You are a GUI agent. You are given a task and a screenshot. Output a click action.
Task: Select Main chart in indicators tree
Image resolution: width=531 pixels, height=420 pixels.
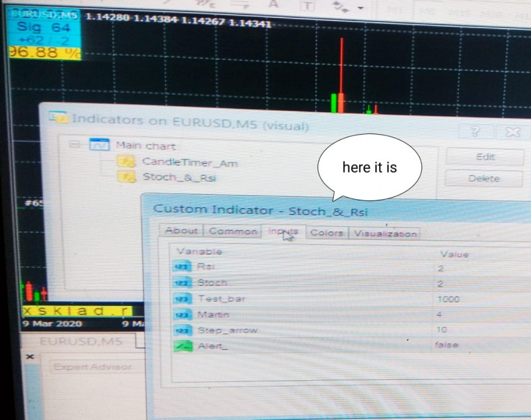click(145, 146)
